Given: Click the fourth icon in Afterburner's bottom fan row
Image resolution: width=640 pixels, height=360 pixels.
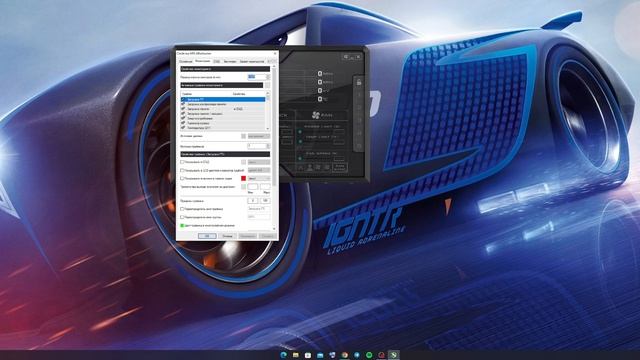Looking at the screenshot, I should 327,167.
